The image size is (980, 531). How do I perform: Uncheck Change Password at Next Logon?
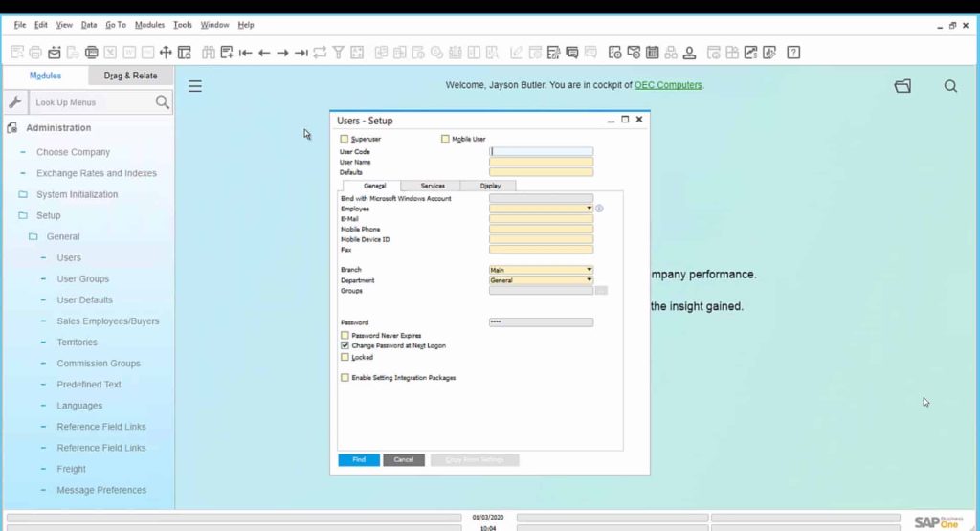point(345,345)
